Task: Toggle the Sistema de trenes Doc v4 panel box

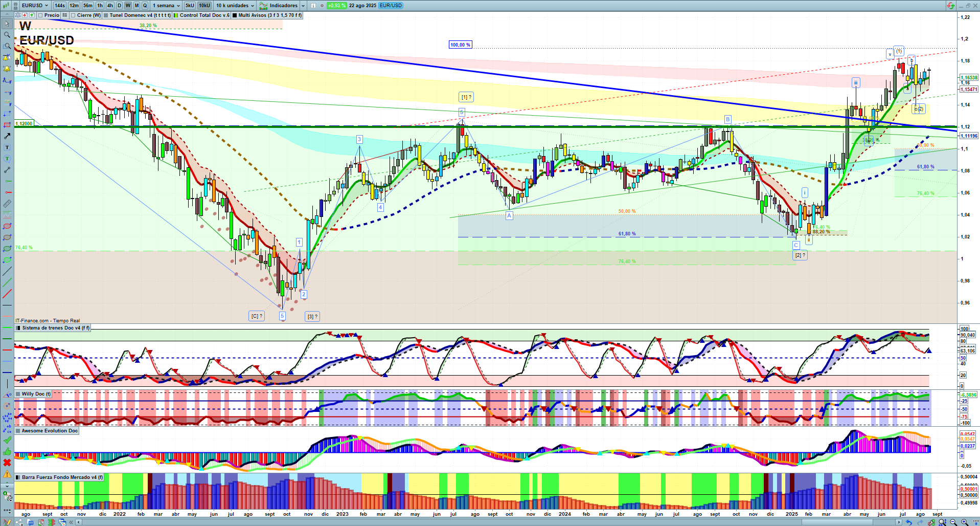Action: (x=18, y=328)
